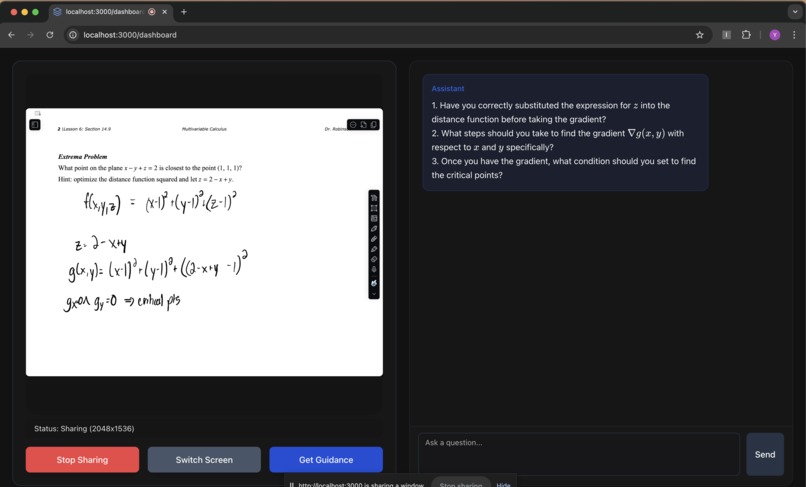806x487 pixels.
Task: Click the shared screen preview thumbnail
Action: pyautogui.click(x=204, y=242)
